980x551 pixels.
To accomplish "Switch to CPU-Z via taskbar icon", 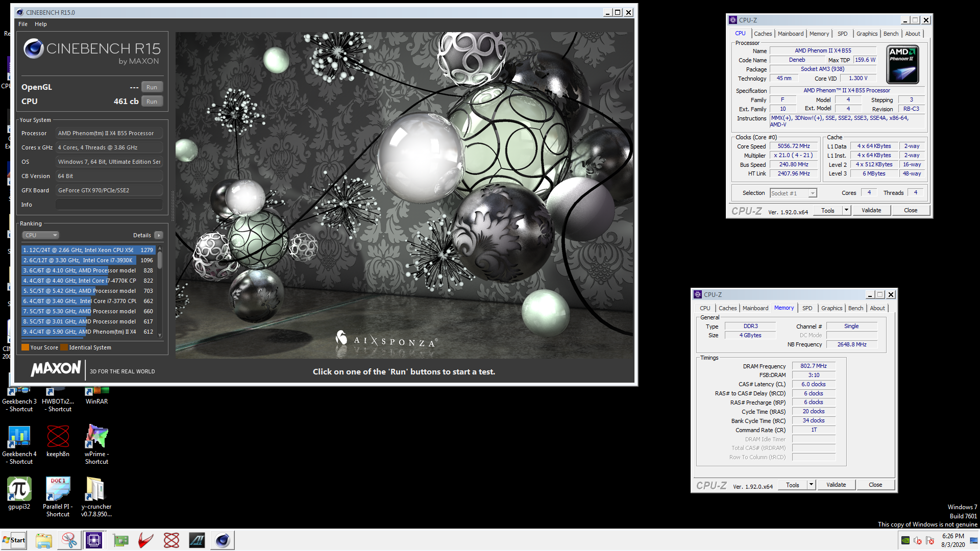I will pyautogui.click(x=94, y=540).
